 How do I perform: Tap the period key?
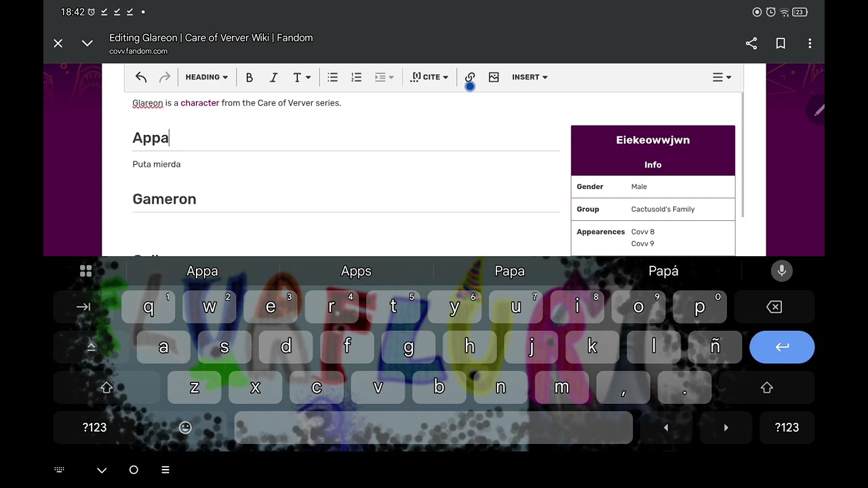click(685, 388)
